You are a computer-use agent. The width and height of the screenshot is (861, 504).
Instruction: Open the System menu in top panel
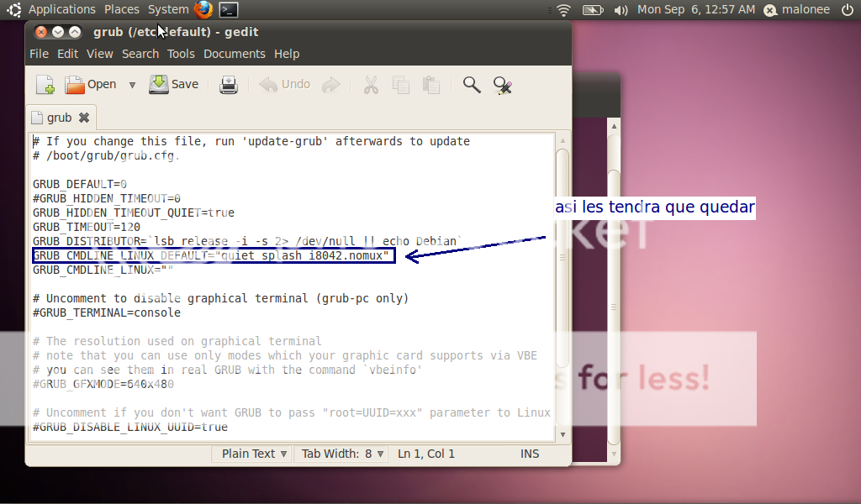click(x=168, y=9)
